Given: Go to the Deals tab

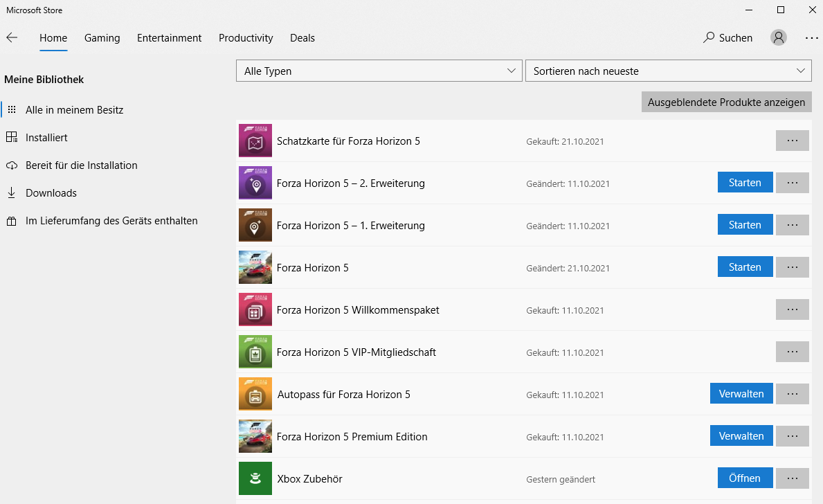Looking at the screenshot, I should pyautogui.click(x=302, y=38).
